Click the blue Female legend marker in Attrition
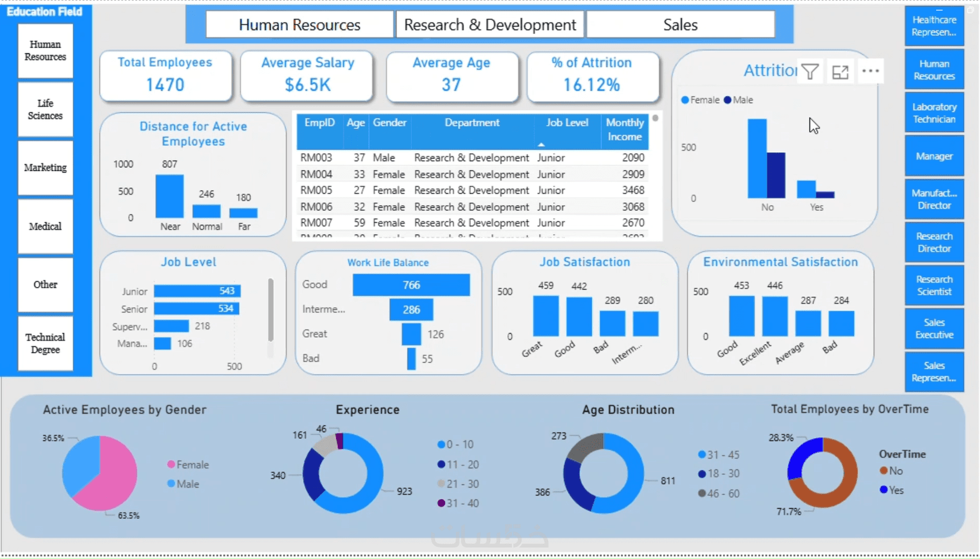 click(685, 100)
